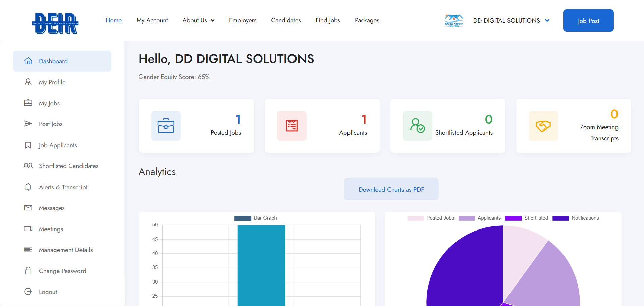This screenshot has width=644, height=306.
Task: Click the red Applicants list tile icon
Action: (292, 126)
